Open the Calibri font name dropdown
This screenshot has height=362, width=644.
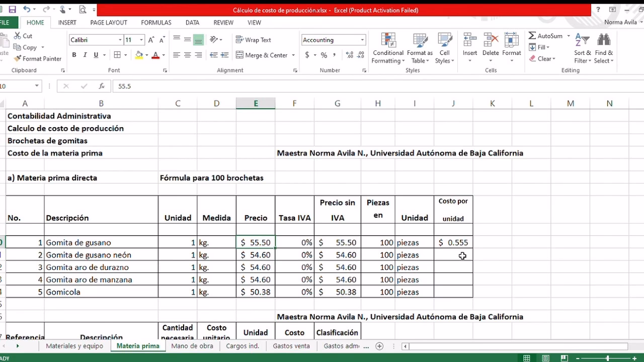[120, 40]
